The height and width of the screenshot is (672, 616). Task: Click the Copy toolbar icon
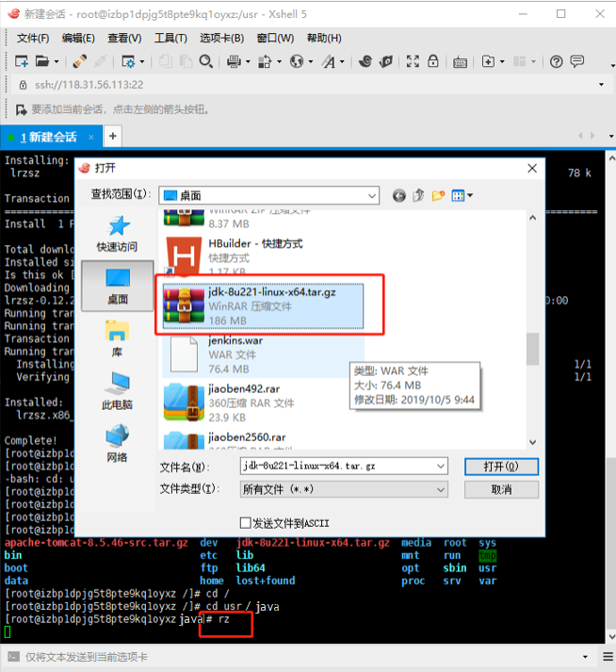[166, 61]
